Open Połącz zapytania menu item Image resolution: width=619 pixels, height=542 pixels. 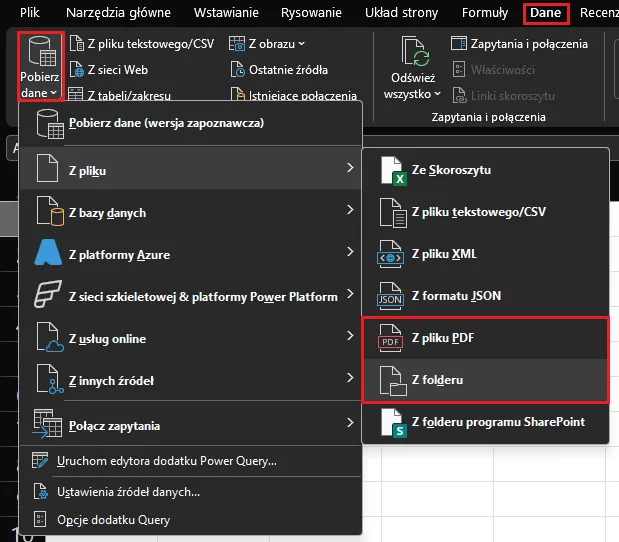click(114, 426)
